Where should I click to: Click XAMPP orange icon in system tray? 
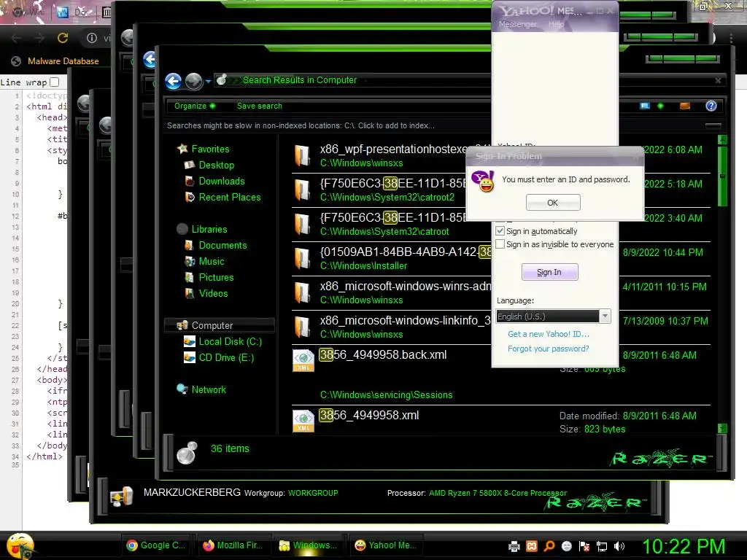click(532, 546)
